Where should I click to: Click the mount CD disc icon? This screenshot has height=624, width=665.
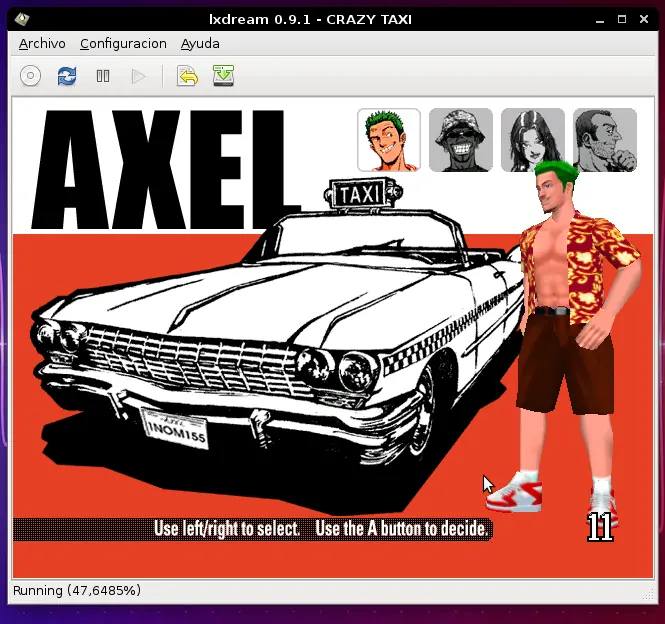pos(31,76)
